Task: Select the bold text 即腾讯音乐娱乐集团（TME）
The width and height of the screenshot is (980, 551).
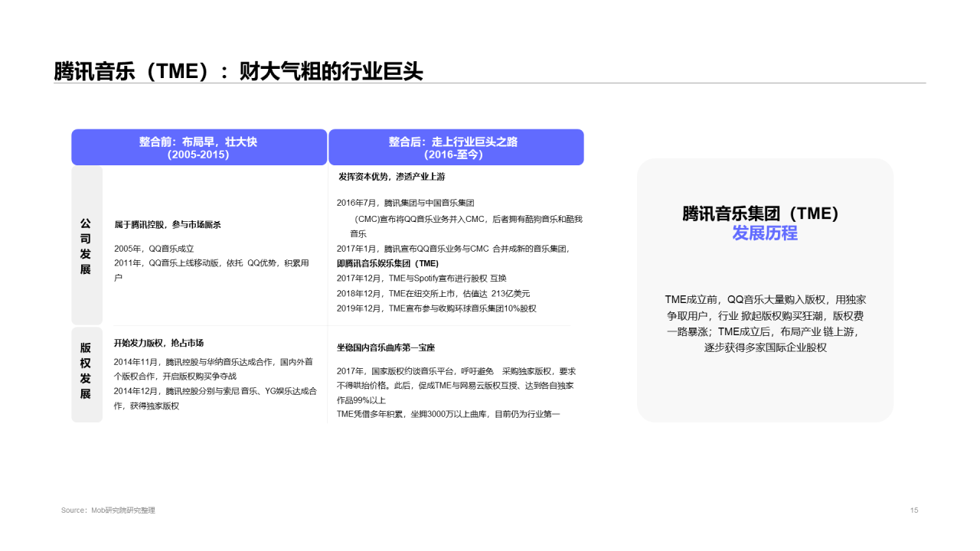Action: click(388, 263)
